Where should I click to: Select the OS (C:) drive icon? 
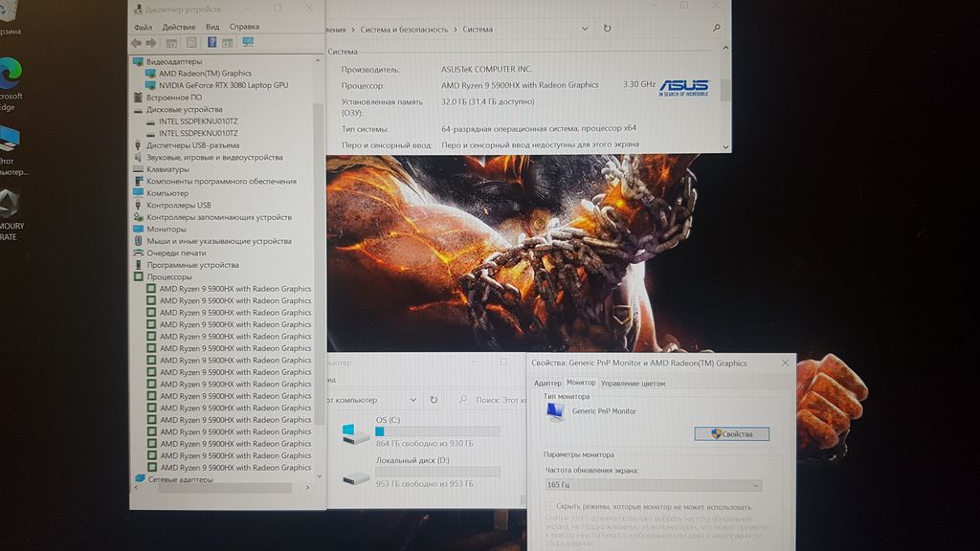(355, 432)
